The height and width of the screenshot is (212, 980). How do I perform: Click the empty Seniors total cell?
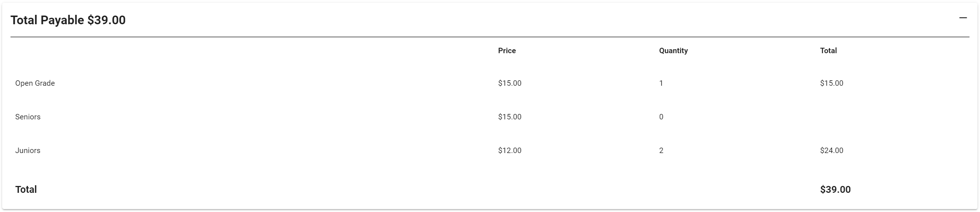895,117
